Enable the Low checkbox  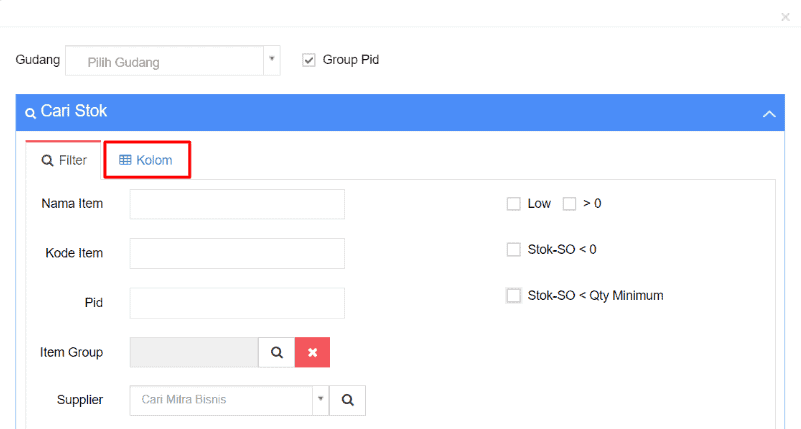point(513,204)
